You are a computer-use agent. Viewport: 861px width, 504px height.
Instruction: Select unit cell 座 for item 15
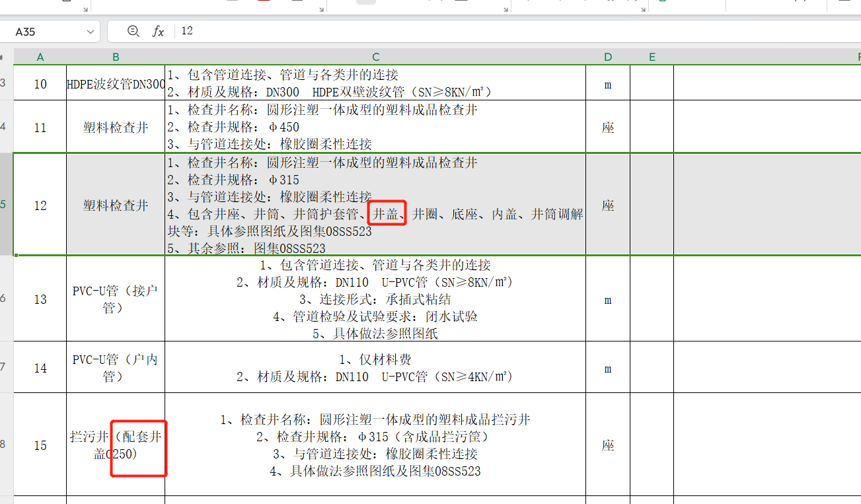(x=608, y=445)
